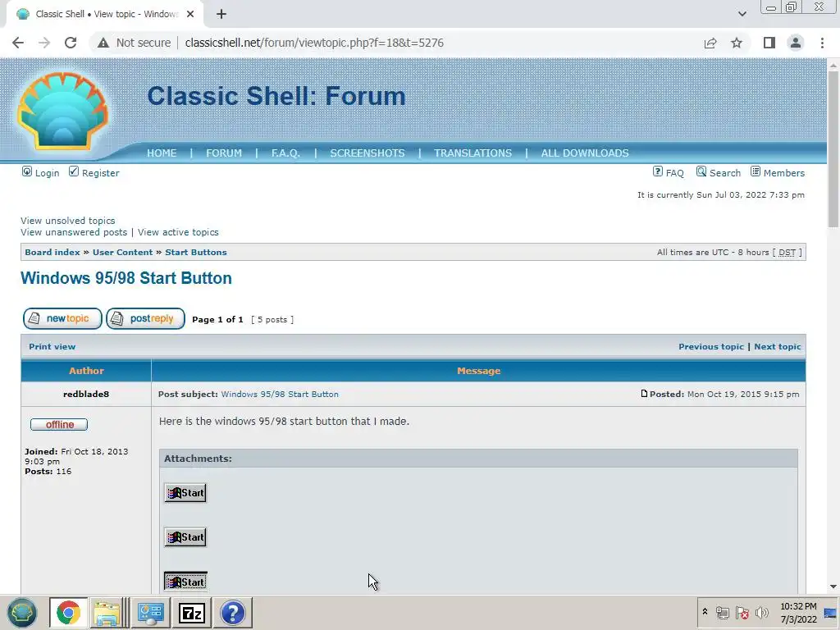Expand the tab search chevron

[x=742, y=14]
